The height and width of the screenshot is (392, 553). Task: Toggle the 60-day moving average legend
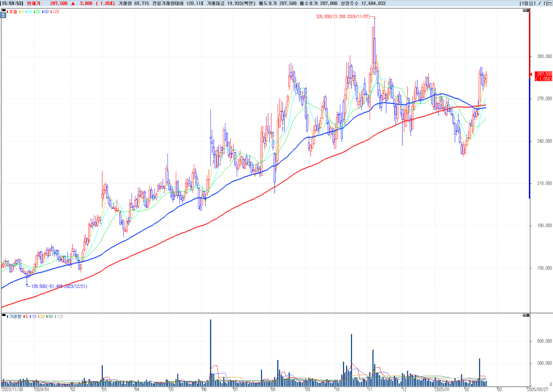click(x=46, y=12)
